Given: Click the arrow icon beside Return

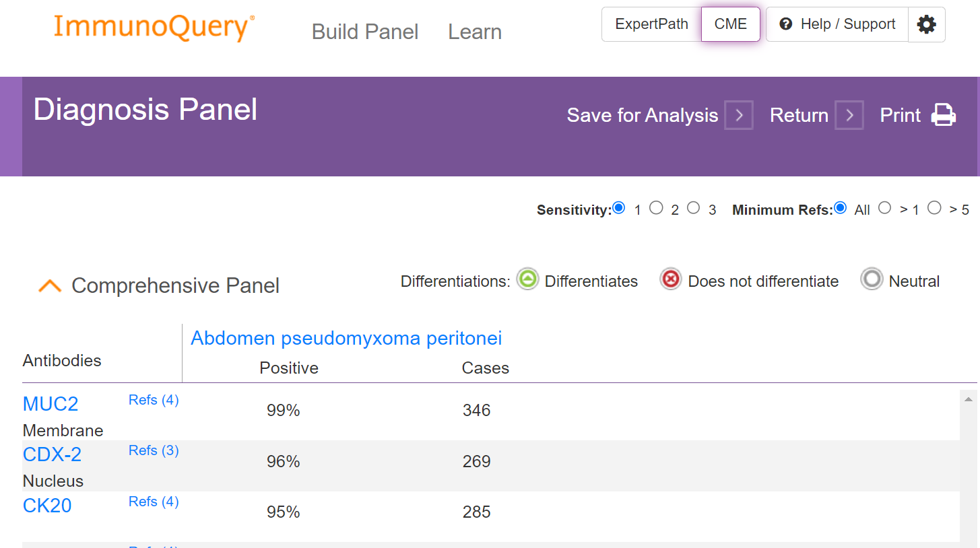Looking at the screenshot, I should [849, 115].
